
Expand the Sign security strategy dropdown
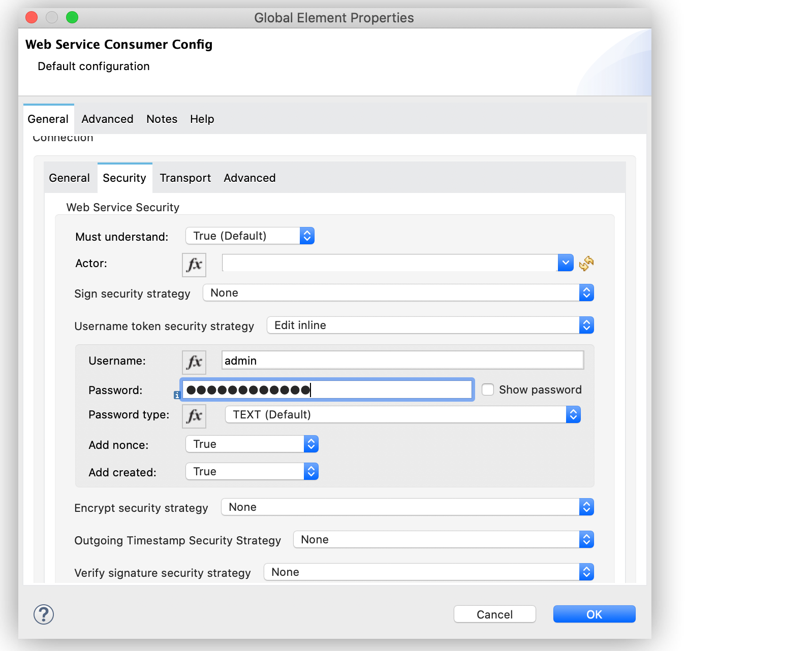click(x=398, y=292)
